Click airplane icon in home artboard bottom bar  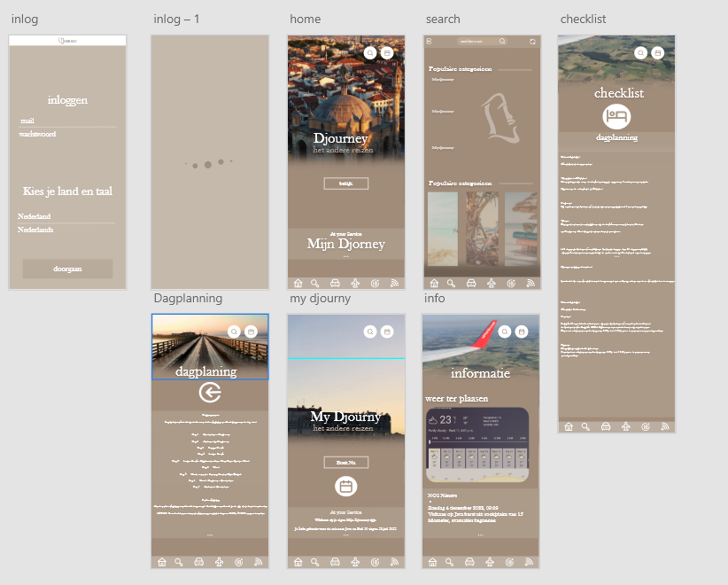pyautogui.click(x=355, y=283)
